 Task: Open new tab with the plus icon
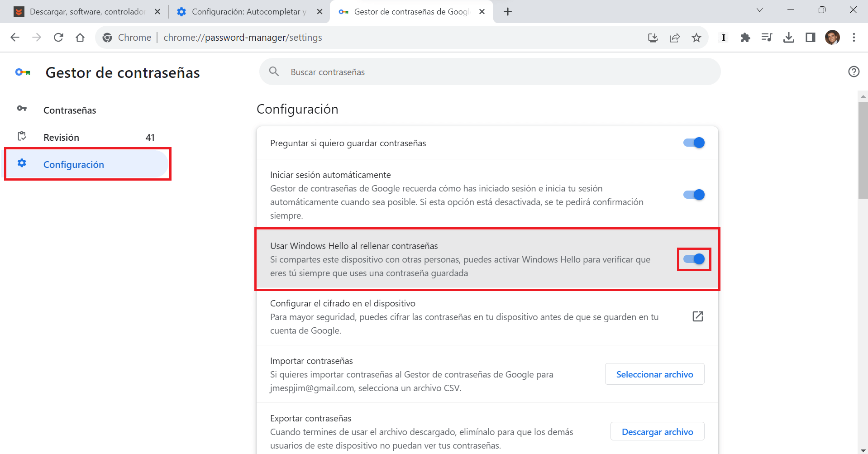508,12
